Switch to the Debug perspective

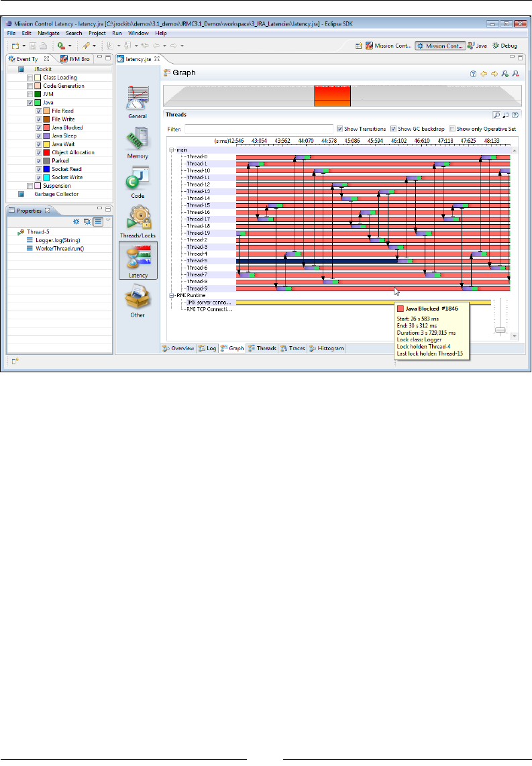pos(504,46)
